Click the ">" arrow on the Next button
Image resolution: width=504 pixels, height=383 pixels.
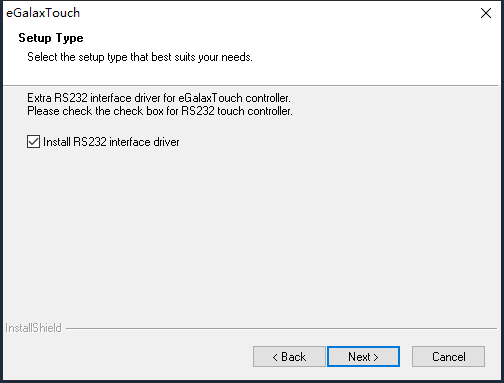pos(376,357)
